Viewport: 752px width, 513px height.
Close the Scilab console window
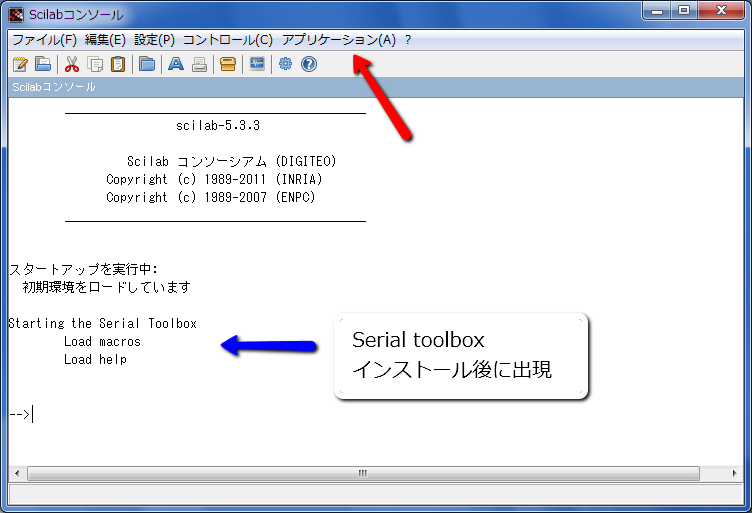721,11
